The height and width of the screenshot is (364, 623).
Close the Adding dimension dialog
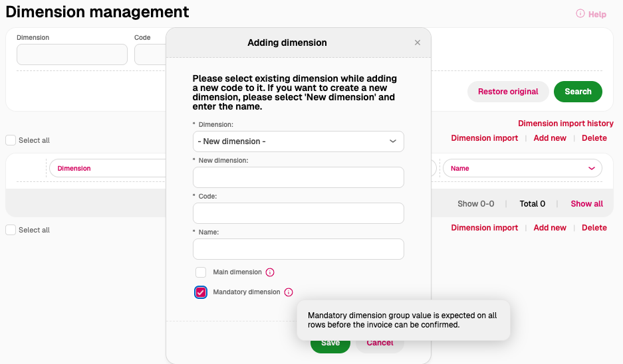[x=418, y=43]
